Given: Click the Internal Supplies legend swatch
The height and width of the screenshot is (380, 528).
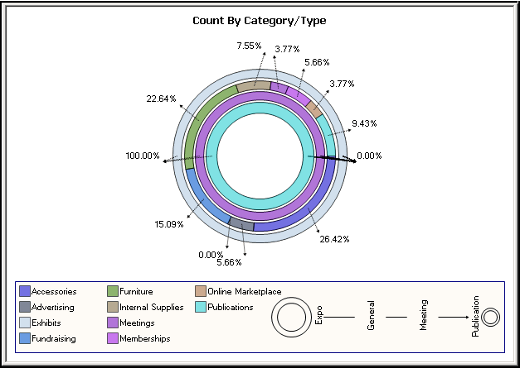Looking at the screenshot, I should point(113,307).
